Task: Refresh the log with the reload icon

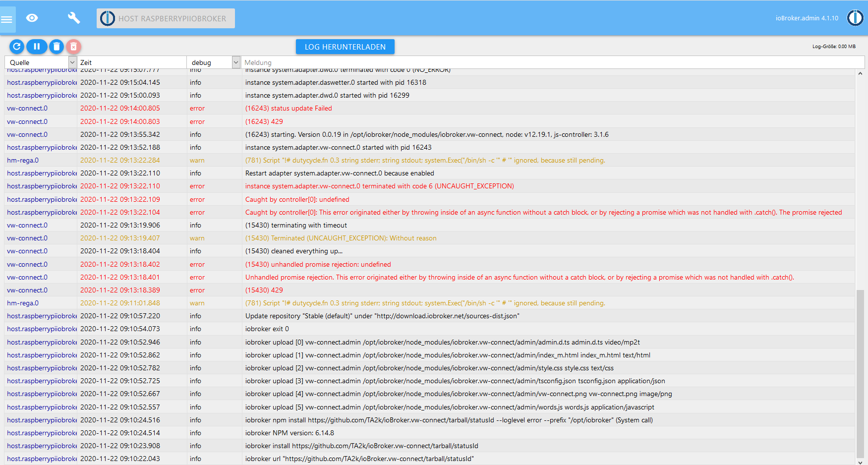Action: pyautogui.click(x=16, y=47)
